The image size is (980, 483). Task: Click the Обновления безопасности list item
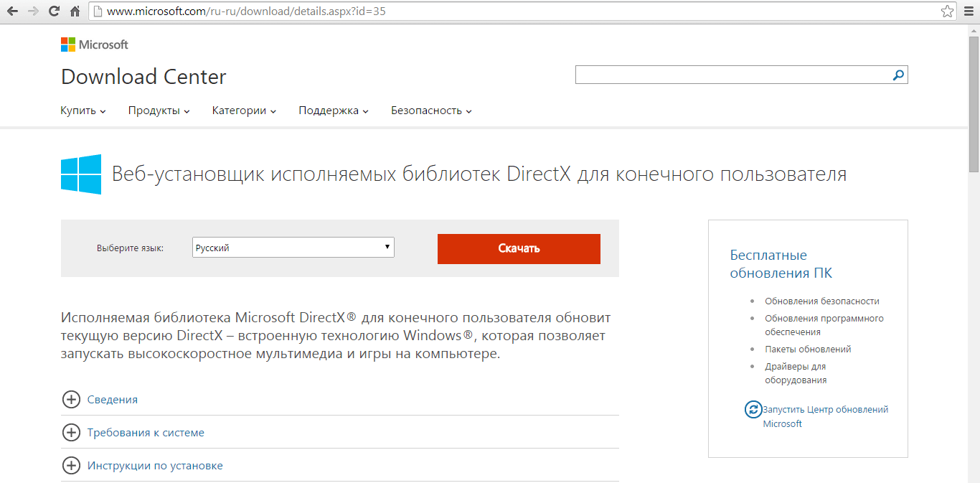pyautogui.click(x=822, y=301)
